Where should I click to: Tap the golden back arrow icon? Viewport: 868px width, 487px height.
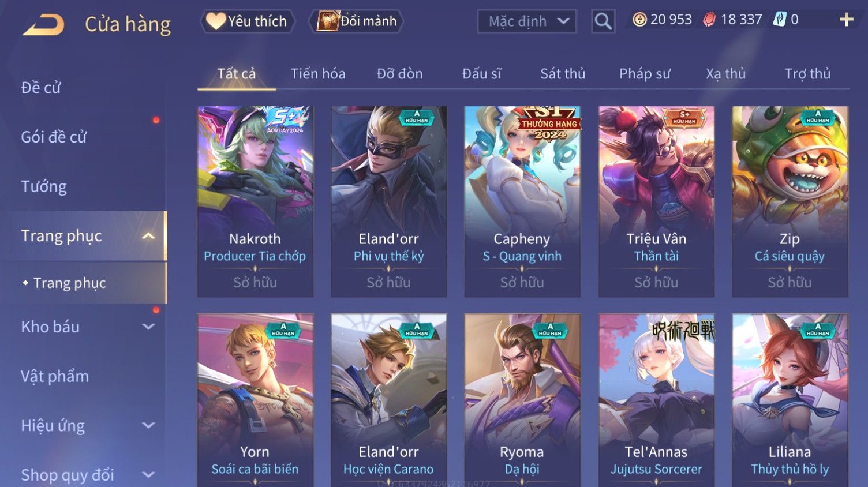43,25
